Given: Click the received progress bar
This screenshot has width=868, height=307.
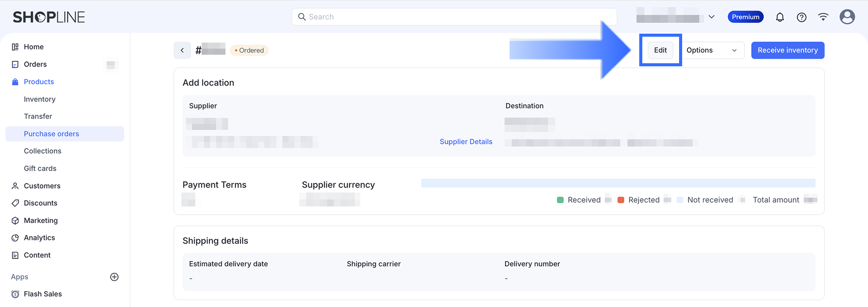Looking at the screenshot, I should pos(618,183).
